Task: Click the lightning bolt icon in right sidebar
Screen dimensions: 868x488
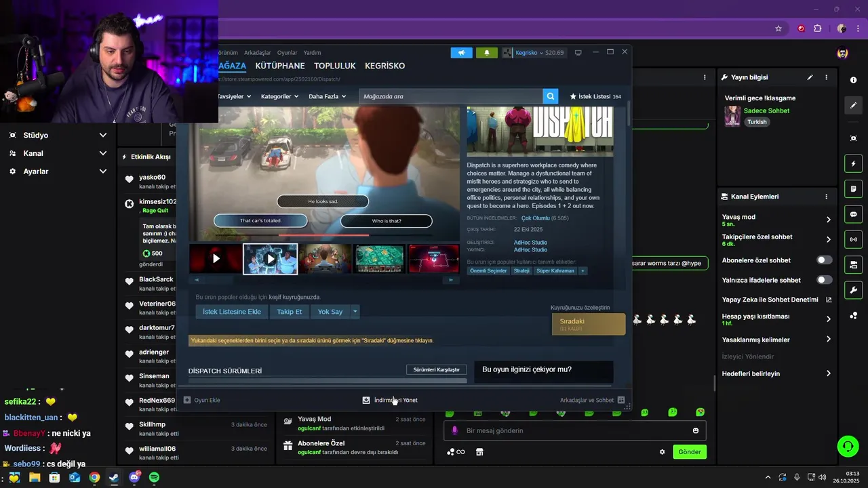Action: 853,163
